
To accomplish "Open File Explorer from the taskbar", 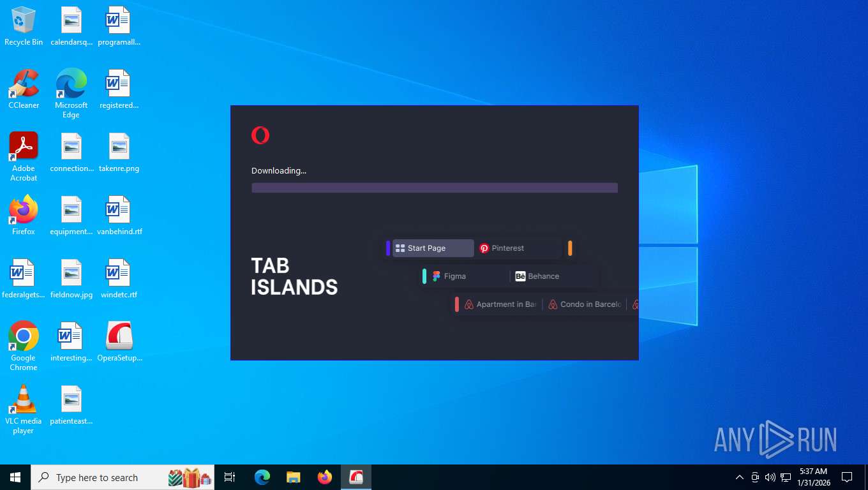I will [x=294, y=477].
